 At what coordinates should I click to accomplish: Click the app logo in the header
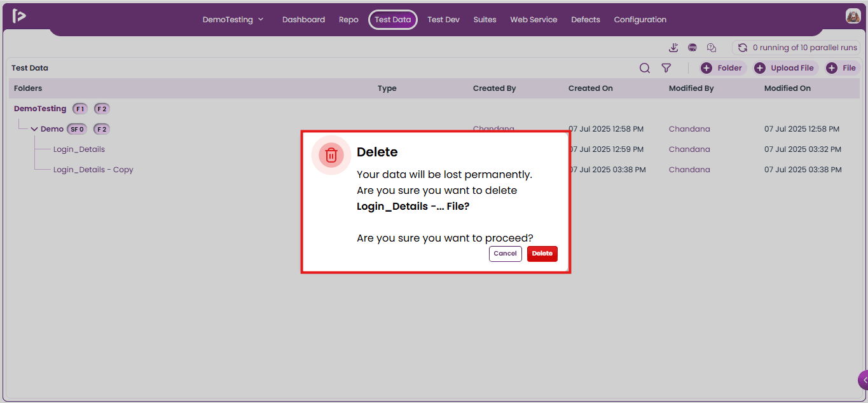[x=19, y=16]
